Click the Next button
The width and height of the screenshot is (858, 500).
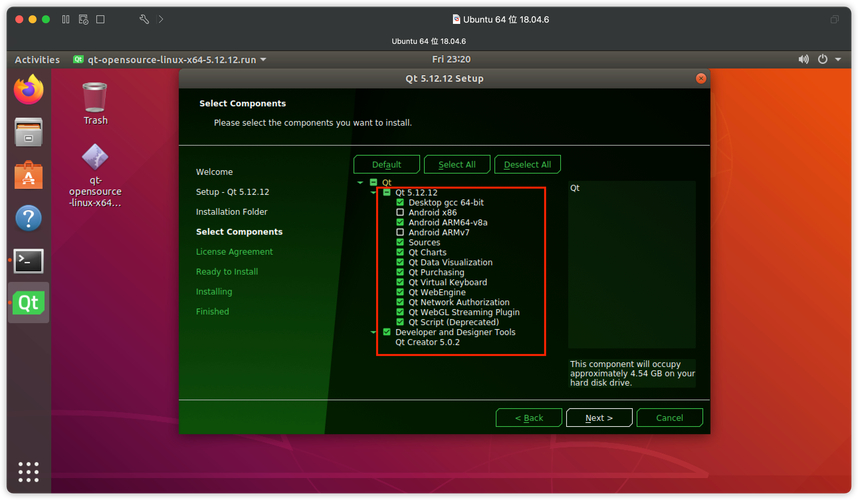599,417
